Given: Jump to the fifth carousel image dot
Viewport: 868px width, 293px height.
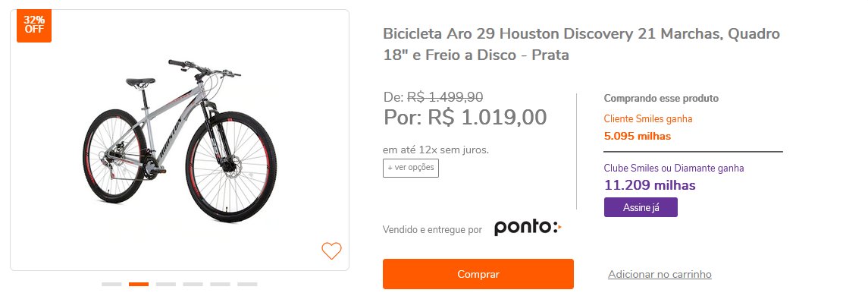Looking at the screenshot, I should [x=220, y=284].
